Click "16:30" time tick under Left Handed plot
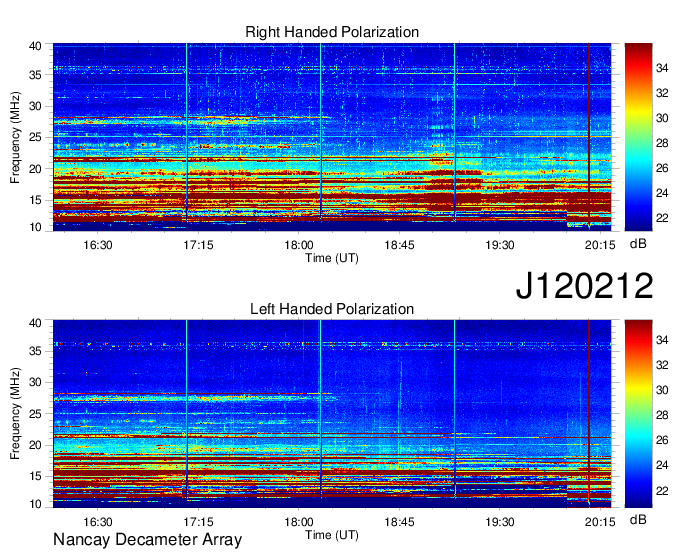This screenshot has width=680, height=552. tap(98, 522)
